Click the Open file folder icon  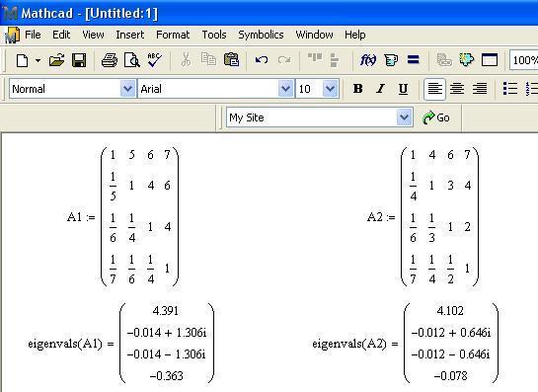coord(56,60)
